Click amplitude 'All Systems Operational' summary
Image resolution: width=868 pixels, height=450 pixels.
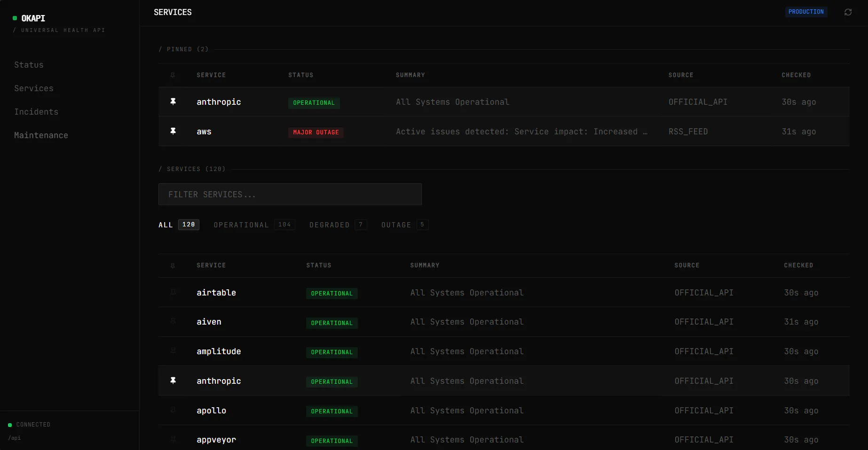click(x=467, y=351)
